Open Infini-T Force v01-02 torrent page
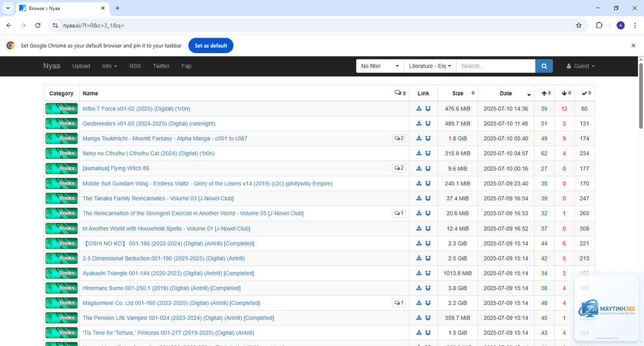This screenshot has height=346, width=644. [137, 109]
